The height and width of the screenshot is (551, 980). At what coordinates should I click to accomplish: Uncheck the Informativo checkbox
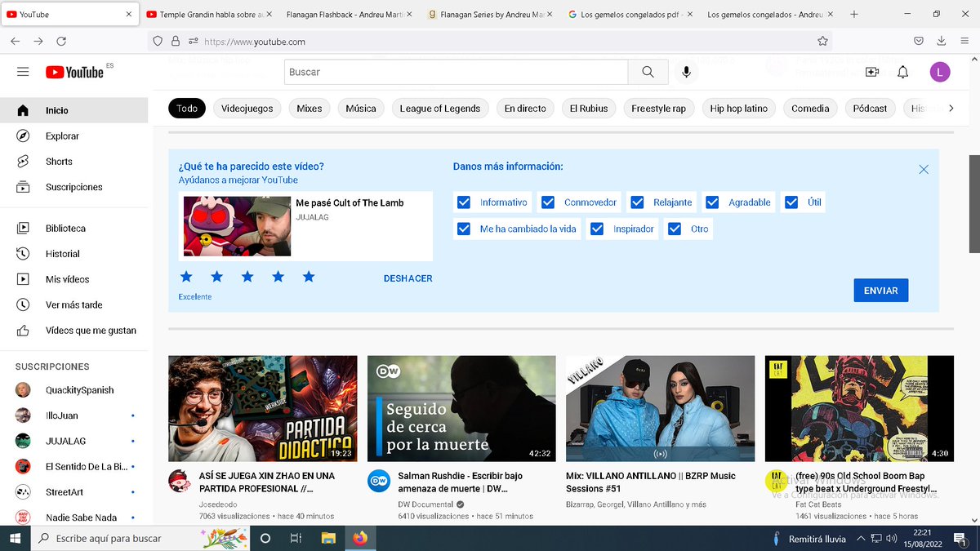464,202
